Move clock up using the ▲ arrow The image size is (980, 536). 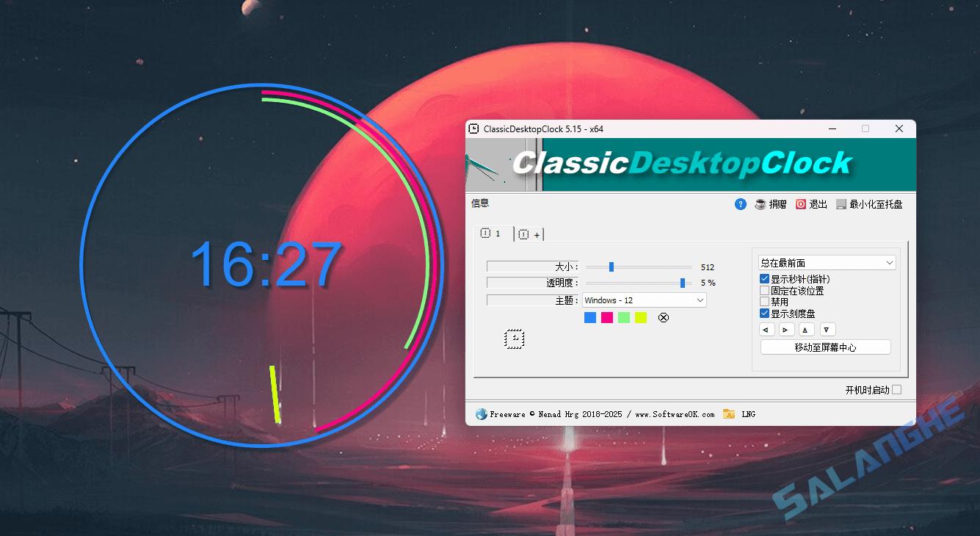(806, 329)
